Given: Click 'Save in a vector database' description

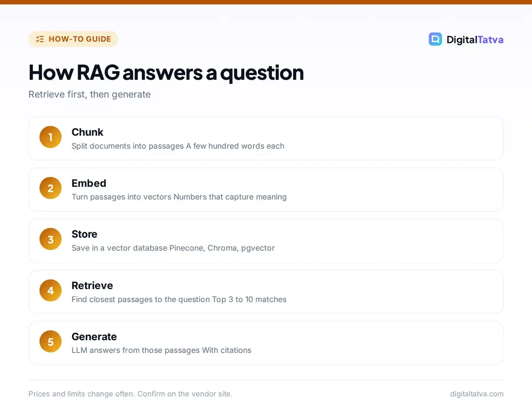Looking at the screenshot, I should pyautogui.click(x=120, y=248).
